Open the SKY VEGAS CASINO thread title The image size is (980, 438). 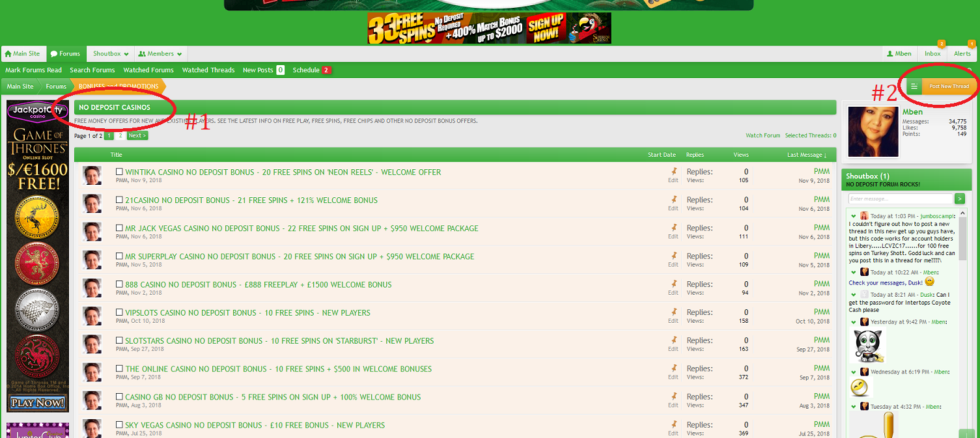point(255,425)
